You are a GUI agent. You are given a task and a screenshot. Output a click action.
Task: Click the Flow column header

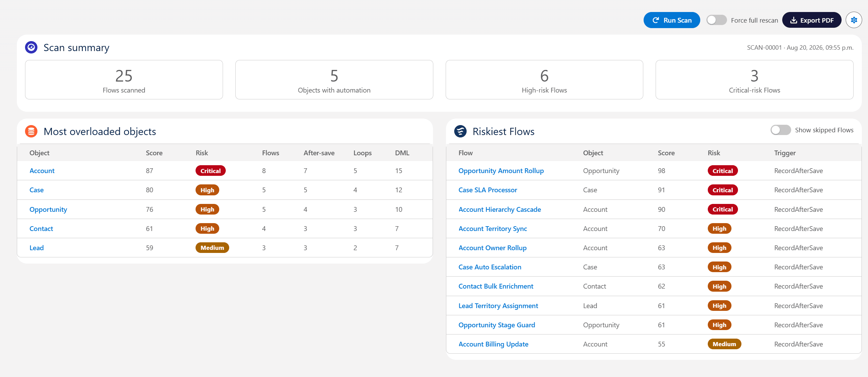pos(466,153)
